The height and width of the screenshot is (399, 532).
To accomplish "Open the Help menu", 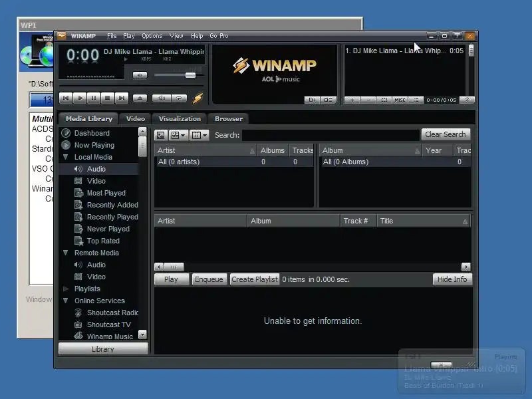I will coord(197,36).
